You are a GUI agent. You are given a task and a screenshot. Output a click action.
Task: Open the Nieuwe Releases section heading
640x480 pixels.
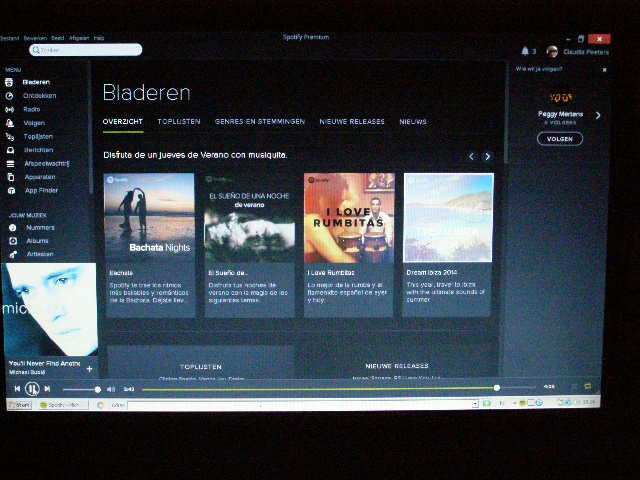[x=397, y=366]
